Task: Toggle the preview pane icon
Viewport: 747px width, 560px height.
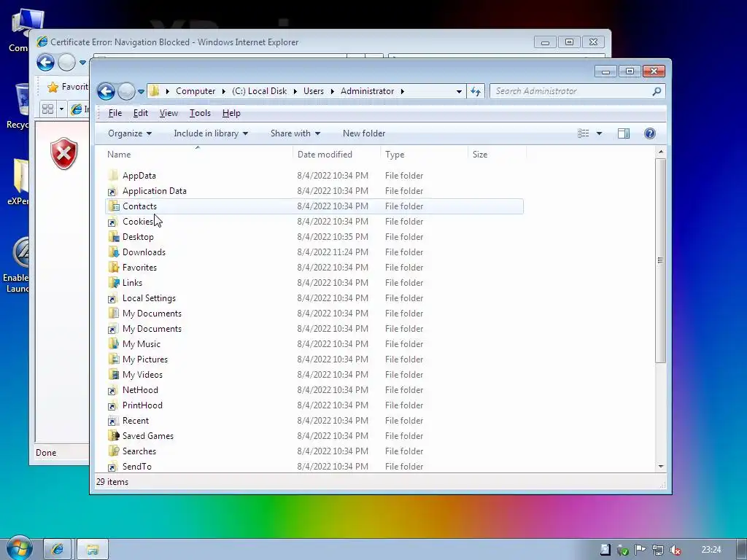Action: (x=624, y=133)
